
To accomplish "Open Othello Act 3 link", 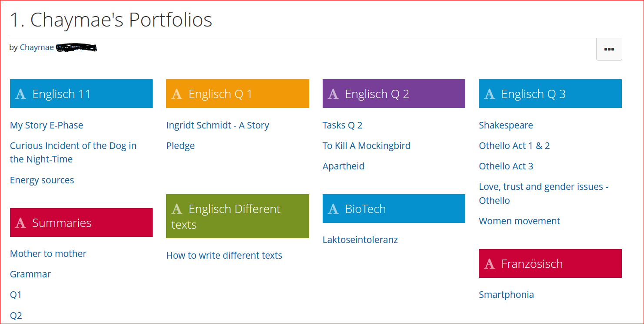I will (506, 166).
